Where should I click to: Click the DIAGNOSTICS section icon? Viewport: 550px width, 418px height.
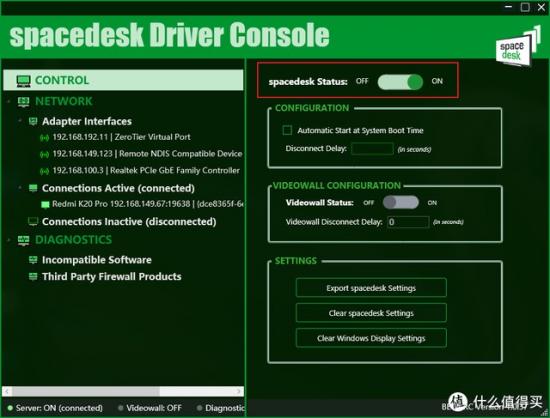24,240
